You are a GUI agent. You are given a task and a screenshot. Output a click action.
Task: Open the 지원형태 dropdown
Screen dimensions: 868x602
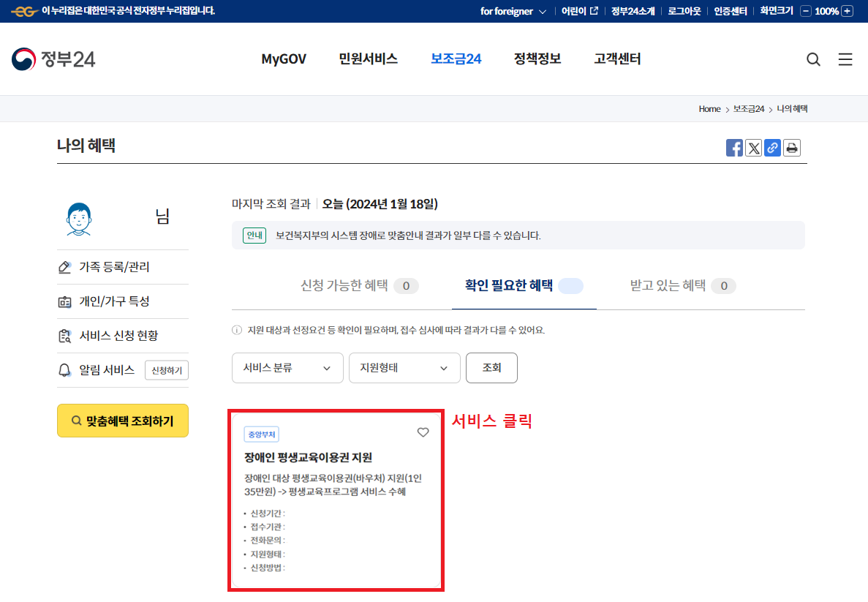404,368
